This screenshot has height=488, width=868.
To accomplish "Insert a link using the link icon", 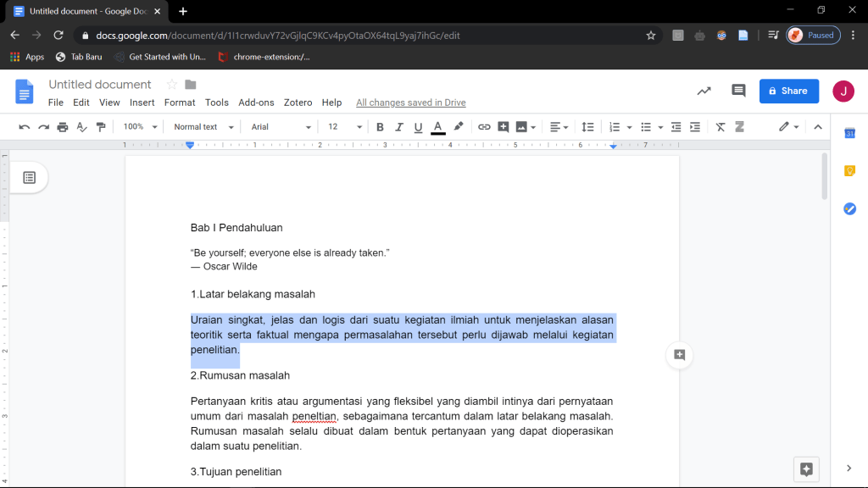I will pos(484,127).
